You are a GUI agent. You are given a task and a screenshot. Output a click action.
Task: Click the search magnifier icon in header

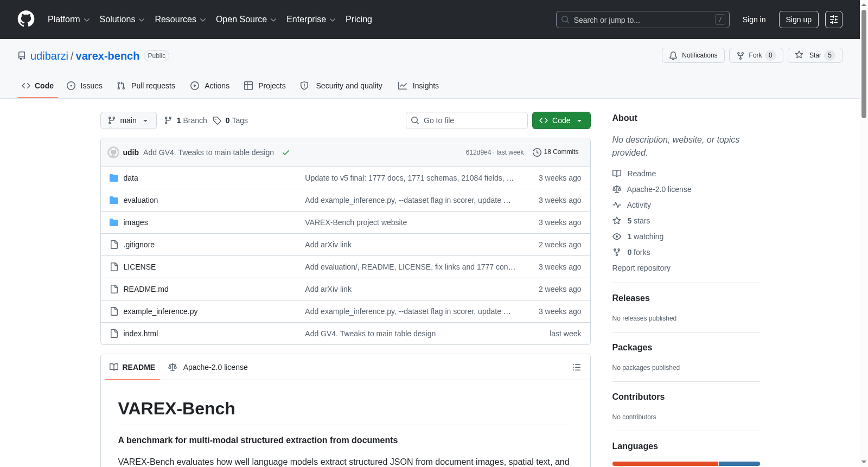565,20
